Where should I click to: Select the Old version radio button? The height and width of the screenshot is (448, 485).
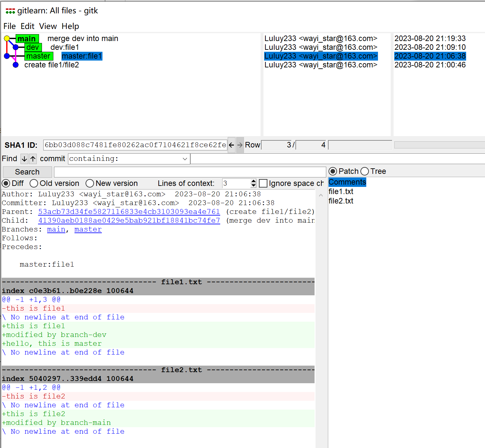tap(34, 184)
